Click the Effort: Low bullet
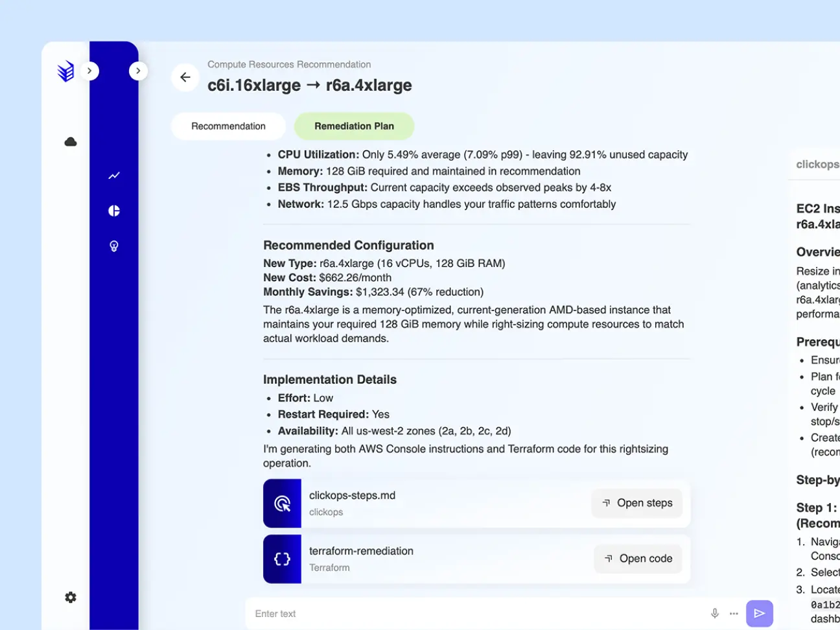Screen dimensions: 840x630 point(305,398)
